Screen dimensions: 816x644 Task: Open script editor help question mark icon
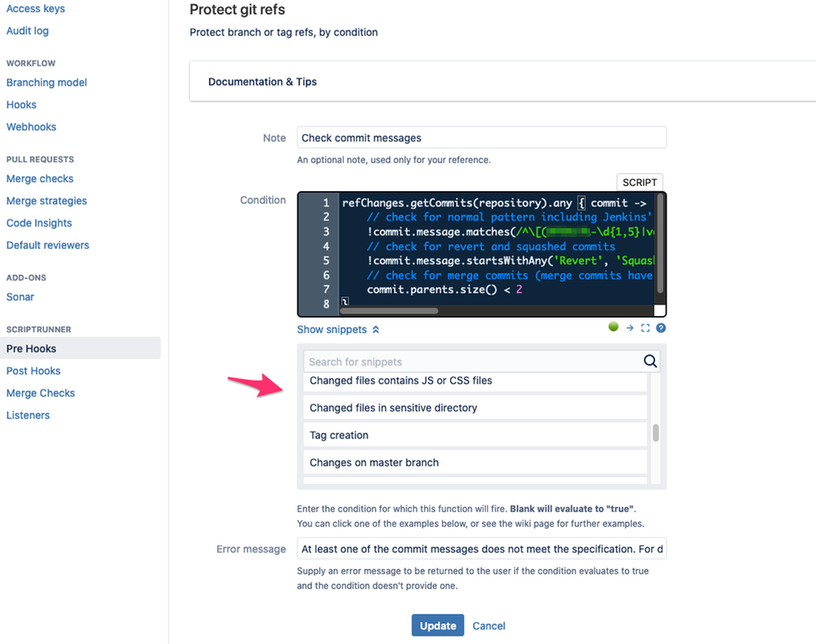(x=661, y=328)
